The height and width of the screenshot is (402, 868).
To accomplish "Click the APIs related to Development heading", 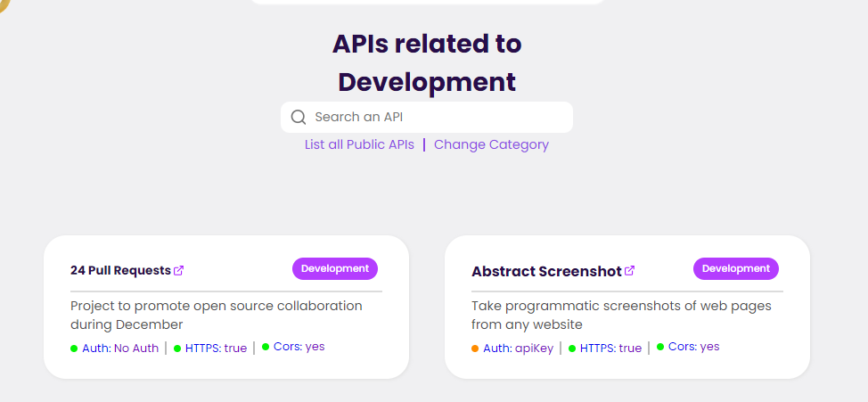I will (427, 63).
